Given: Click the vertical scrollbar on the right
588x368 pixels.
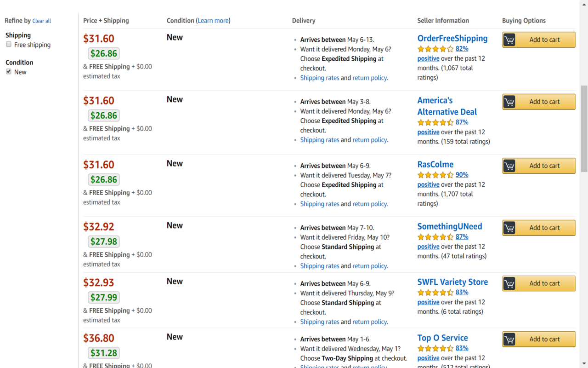Looking at the screenshot, I should (x=584, y=120).
